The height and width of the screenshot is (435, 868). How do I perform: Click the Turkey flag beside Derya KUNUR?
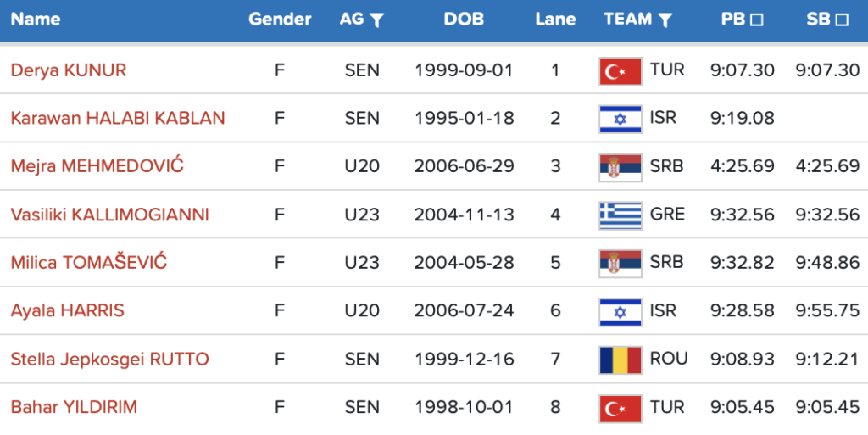[x=620, y=70]
